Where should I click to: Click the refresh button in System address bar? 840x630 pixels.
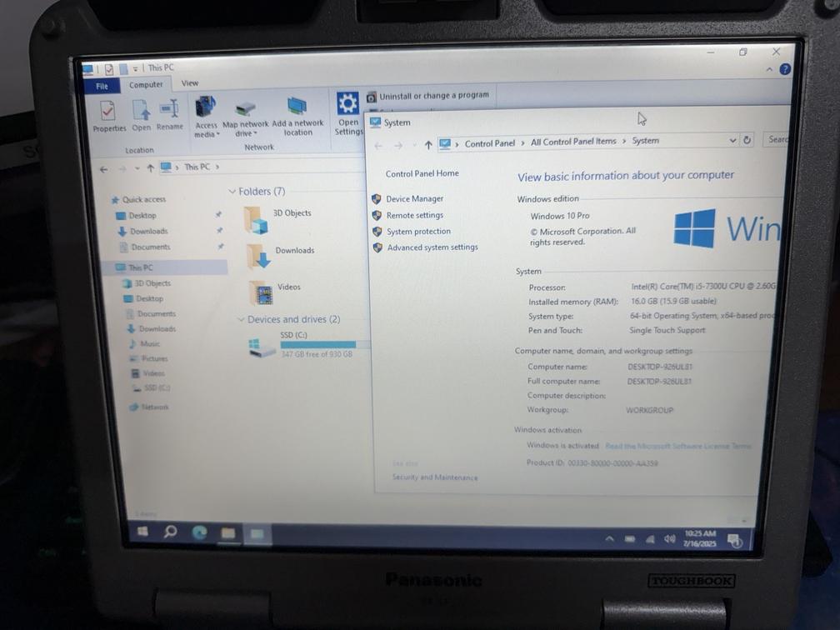click(747, 141)
